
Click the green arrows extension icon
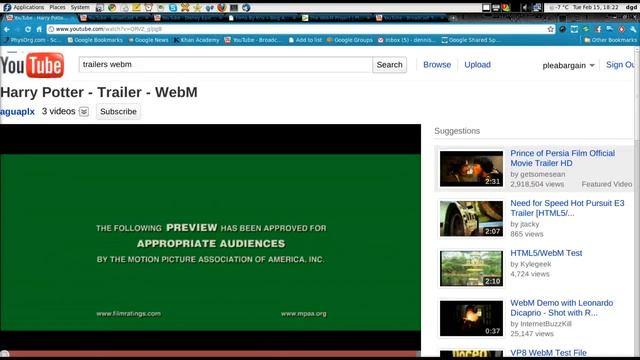[x=586, y=29]
